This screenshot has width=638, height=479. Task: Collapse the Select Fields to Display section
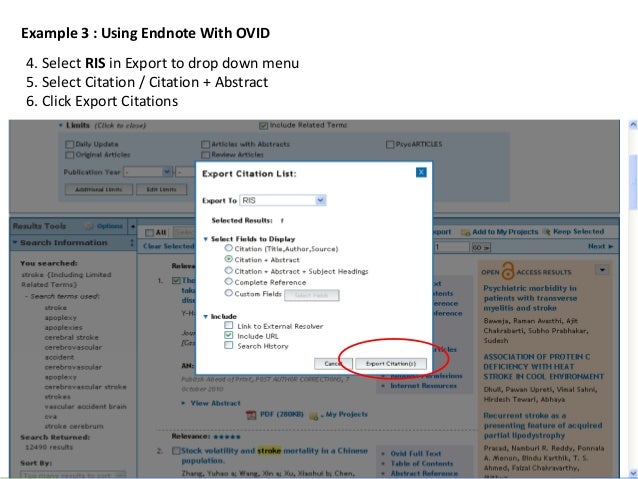click(x=205, y=239)
